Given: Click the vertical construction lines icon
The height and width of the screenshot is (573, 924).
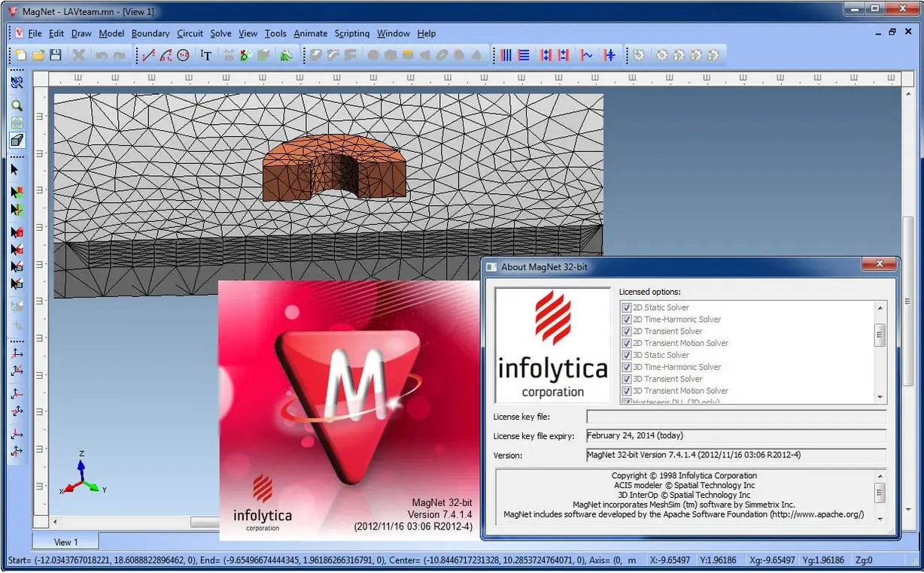Looking at the screenshot, I should click(x=506, y=55).
